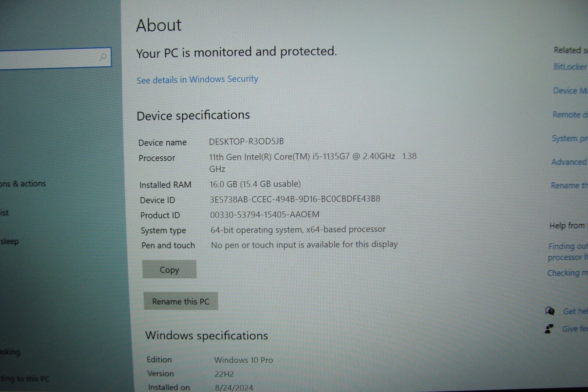588x392 pixels.
Task: Click the Give feedback person icon
Action: coord(549,329)
